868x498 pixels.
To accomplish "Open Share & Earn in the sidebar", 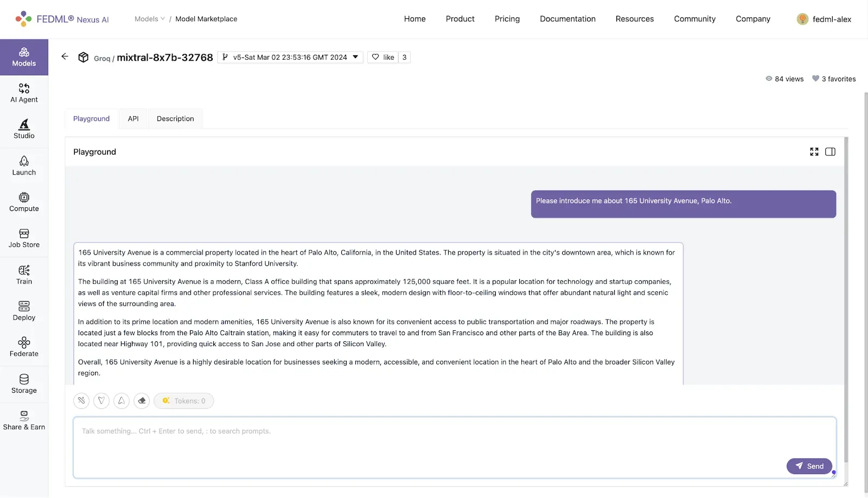I will pos(24,420).
